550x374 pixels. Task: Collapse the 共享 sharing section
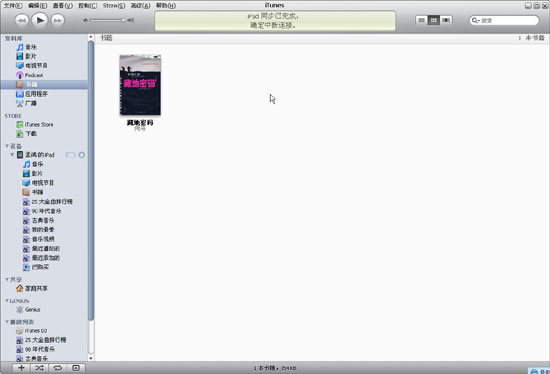[x=7, y=279]
